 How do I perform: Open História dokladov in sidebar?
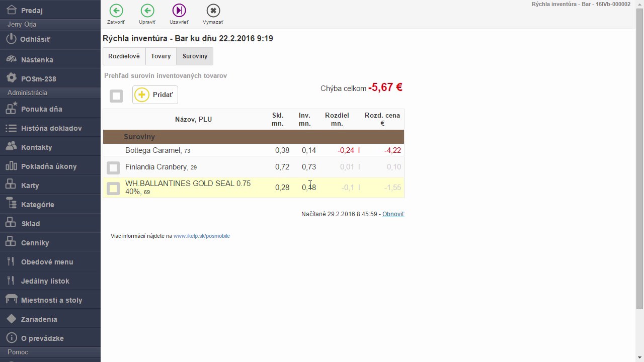(50, 128)
